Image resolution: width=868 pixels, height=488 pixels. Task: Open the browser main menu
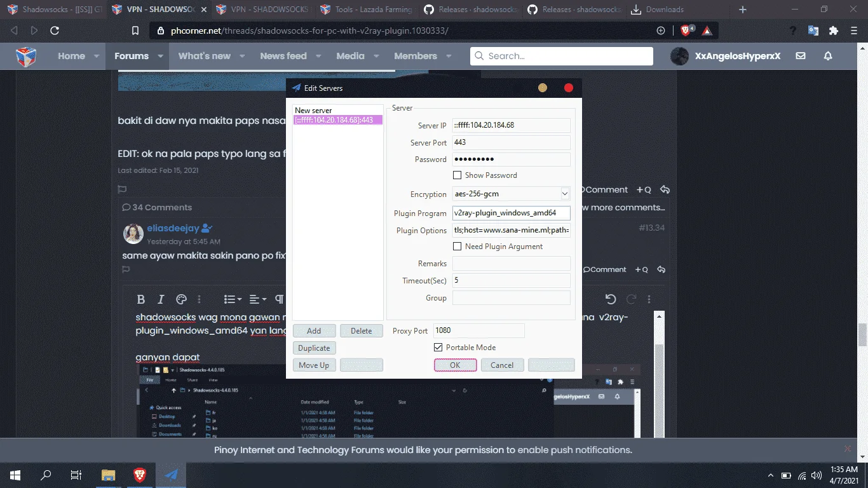[854, 30]
